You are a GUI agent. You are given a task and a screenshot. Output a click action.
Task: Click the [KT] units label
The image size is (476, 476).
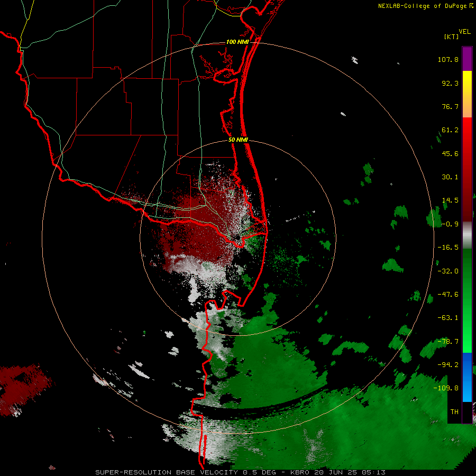451,36
